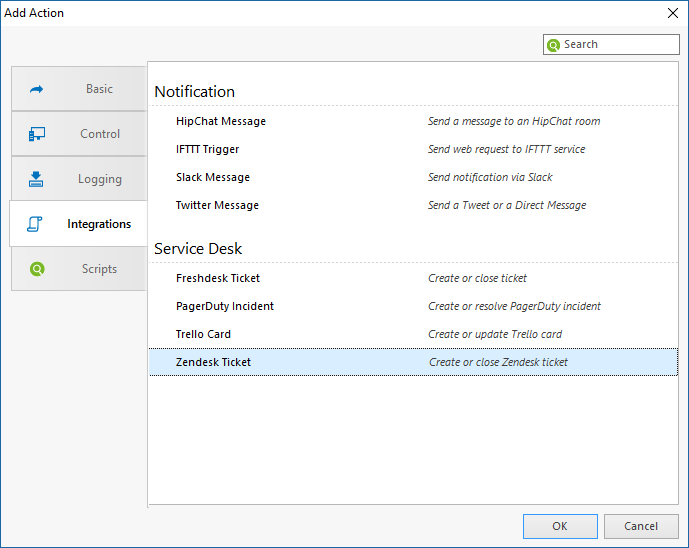The image size is (689, 548).
Task: Click the Service Desk section heading
Action: click(198, 249)
